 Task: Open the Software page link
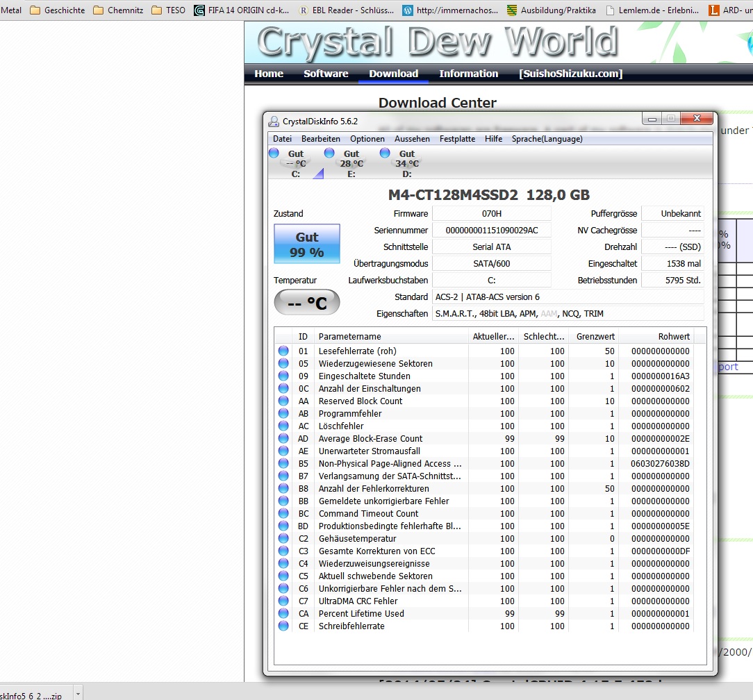(x=326, y=74)
